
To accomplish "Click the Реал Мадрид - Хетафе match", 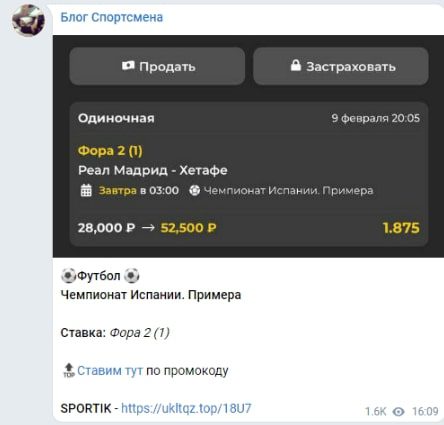I will [x=153, y=170].
